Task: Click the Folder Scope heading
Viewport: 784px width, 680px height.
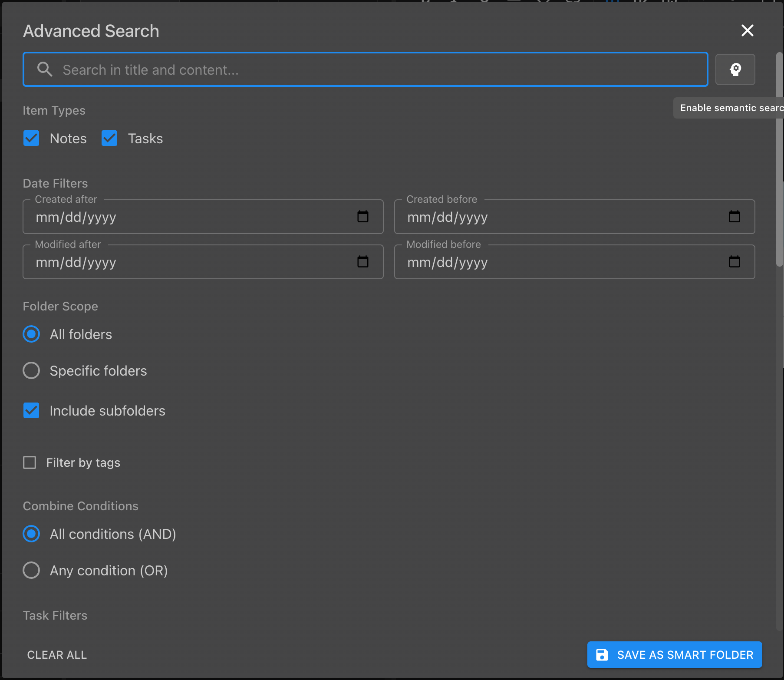Action: pos(60,307)
